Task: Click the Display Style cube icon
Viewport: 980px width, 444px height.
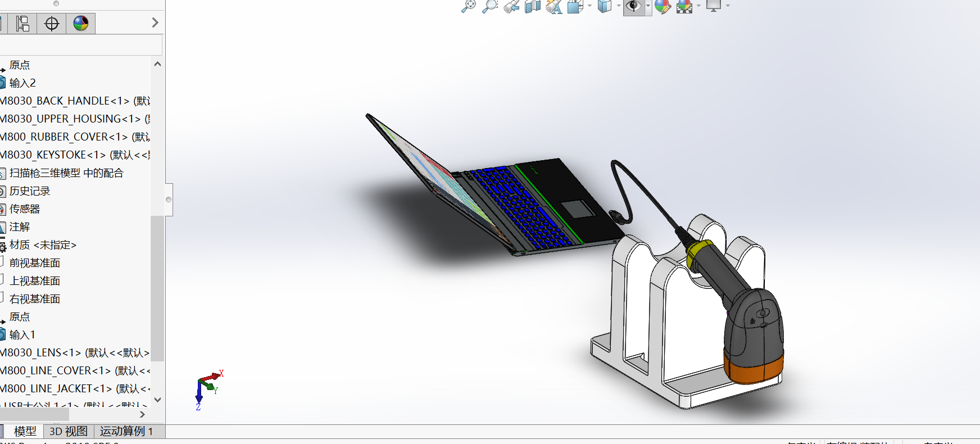Action: (x=605, y=6)
